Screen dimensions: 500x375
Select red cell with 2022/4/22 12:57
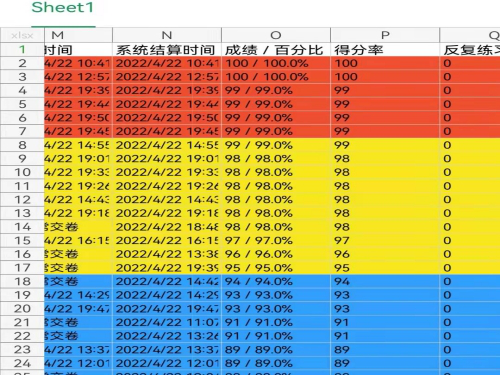coord(167,77)
